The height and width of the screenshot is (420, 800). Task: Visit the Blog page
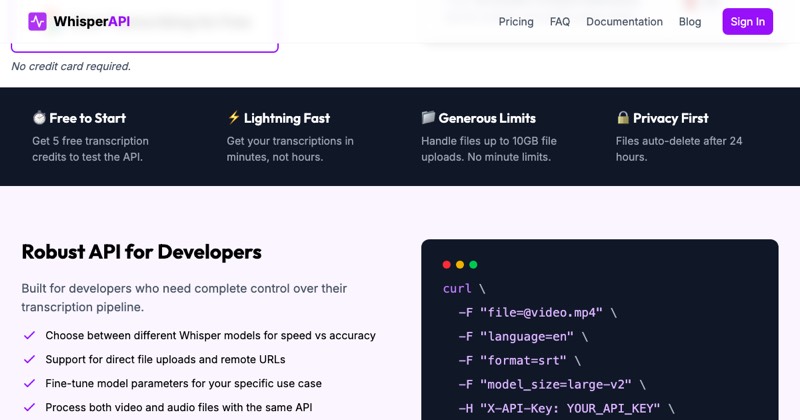pos(690,21)
